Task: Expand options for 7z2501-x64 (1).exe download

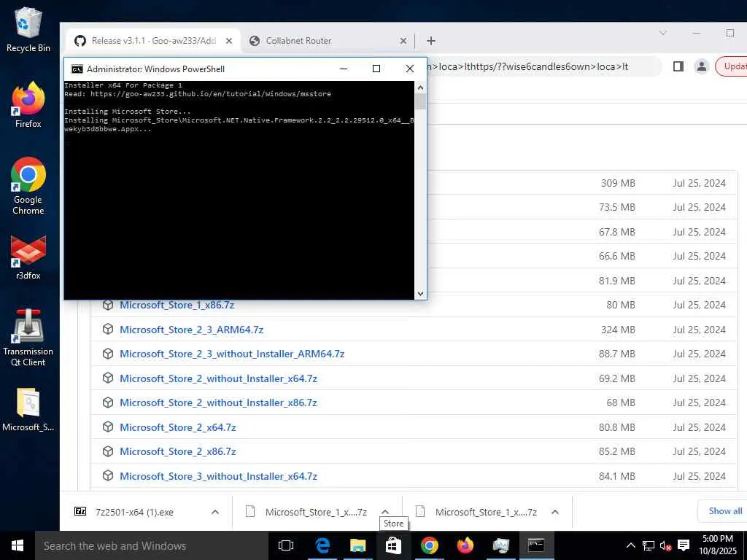Action: (215, 512)
